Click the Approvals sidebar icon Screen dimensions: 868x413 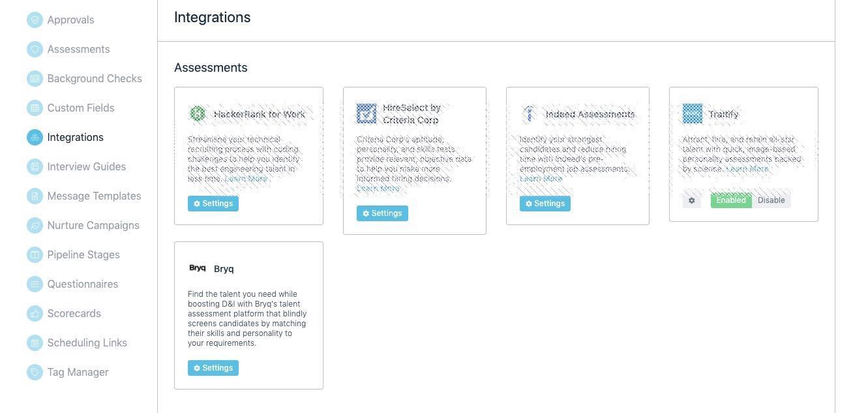coord(35,20)
